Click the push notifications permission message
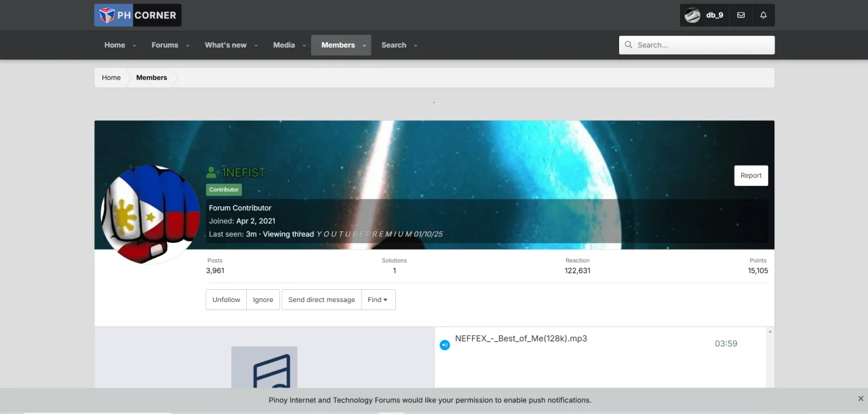The width and height of the screenshot is (868, 414). [430, 400]
